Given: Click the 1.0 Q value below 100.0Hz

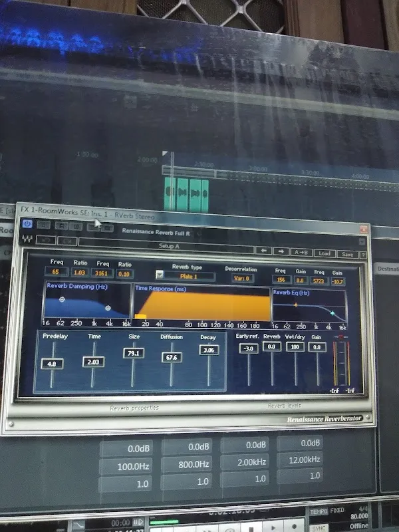Looking at the screenshot, I should pyautogui.click(x=125, y=484).
